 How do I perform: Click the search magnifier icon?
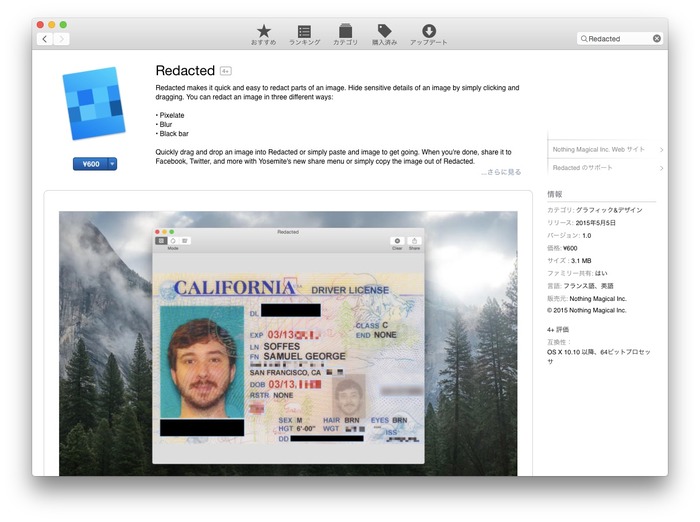583,39
